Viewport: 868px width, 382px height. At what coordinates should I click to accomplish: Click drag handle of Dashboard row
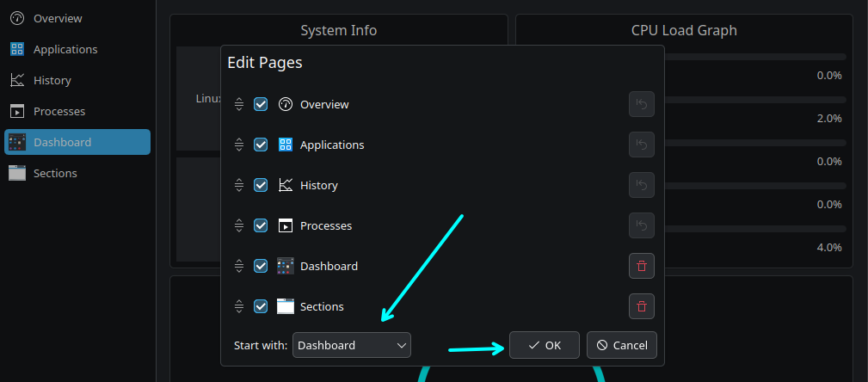(x=239, y=266)
